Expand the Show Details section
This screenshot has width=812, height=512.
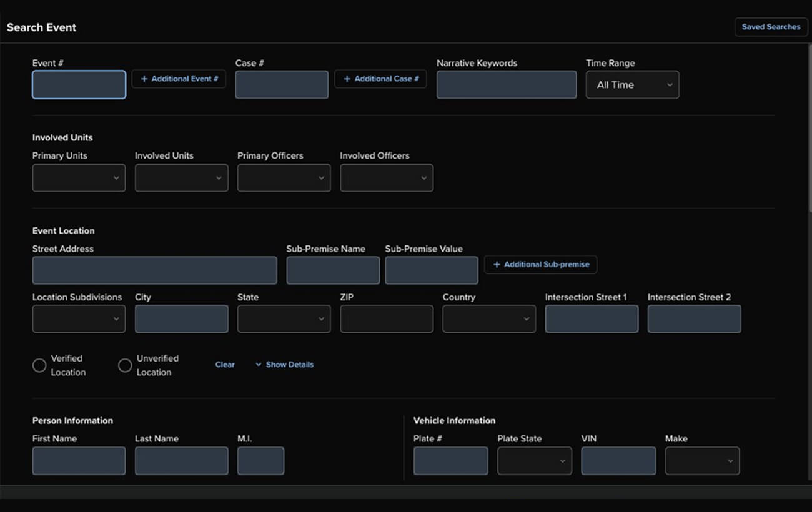click(284, 364)
